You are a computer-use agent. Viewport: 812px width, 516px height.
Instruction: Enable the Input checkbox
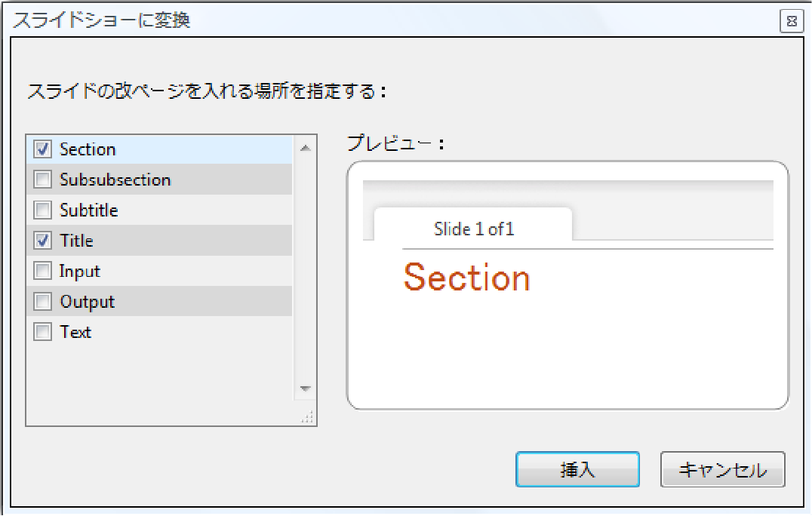[x=42, y=271]
